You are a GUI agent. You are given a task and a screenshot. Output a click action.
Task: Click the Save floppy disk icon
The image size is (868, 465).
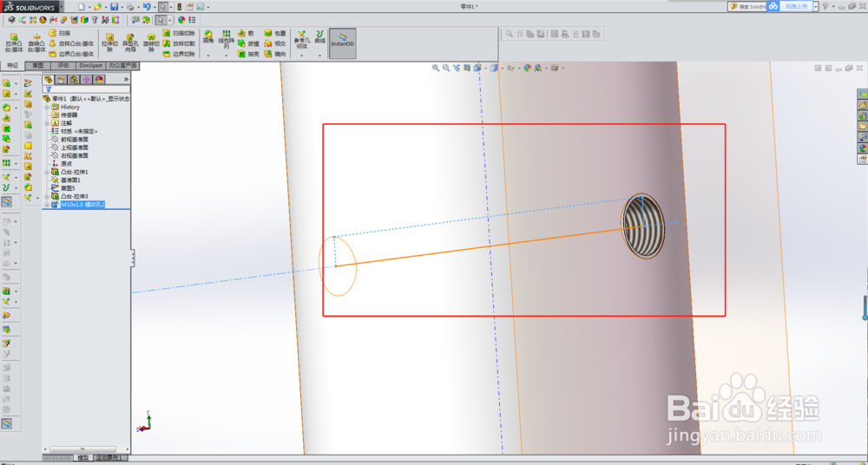pos(114,7)
